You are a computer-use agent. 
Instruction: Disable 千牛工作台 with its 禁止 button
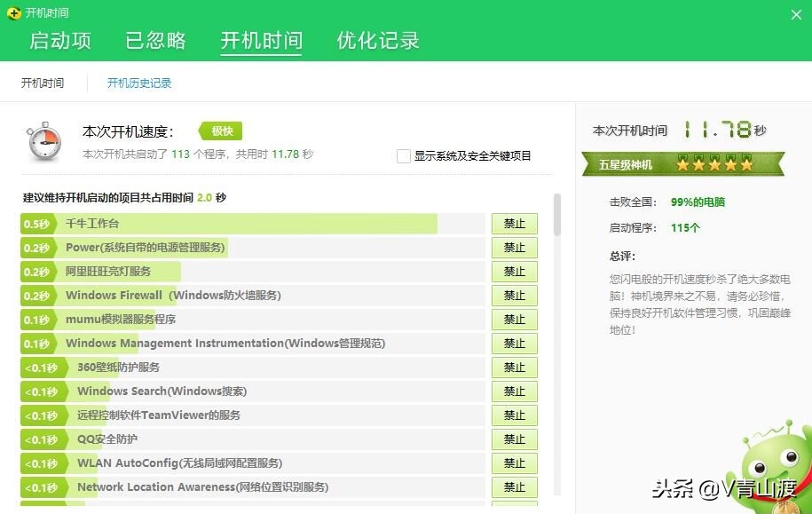coord(514,224)
